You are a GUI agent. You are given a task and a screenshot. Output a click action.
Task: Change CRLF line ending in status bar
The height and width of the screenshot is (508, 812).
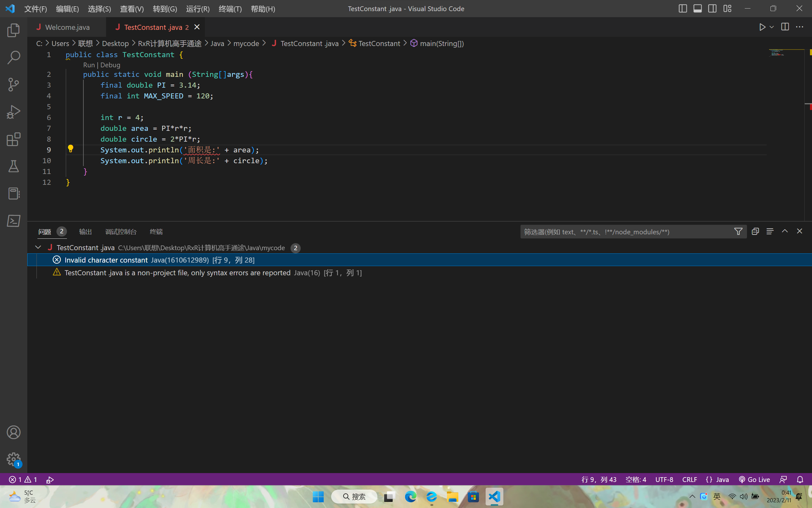pyautogui.click(x=690, y=479)
